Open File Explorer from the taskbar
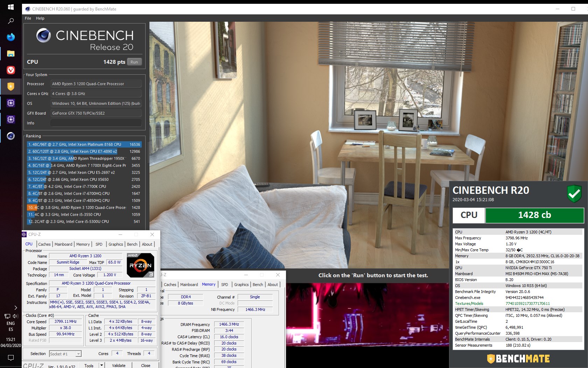 pyautogui.click(x=11, y=54)
